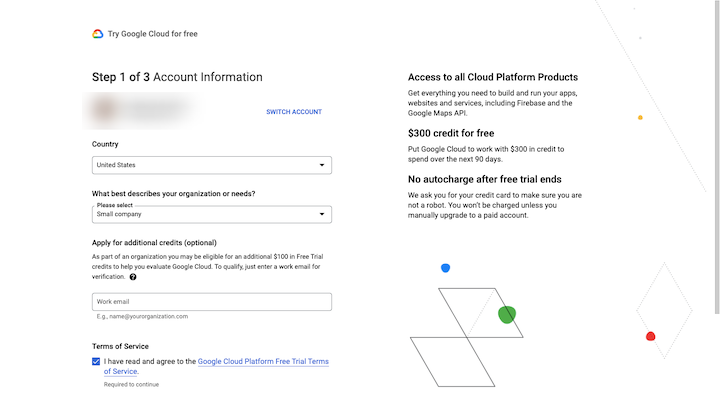Screen dimensions: 720x395
Task: Click 'E.g., name@yourorganization.com' hint text
Action: click(142, 316)
